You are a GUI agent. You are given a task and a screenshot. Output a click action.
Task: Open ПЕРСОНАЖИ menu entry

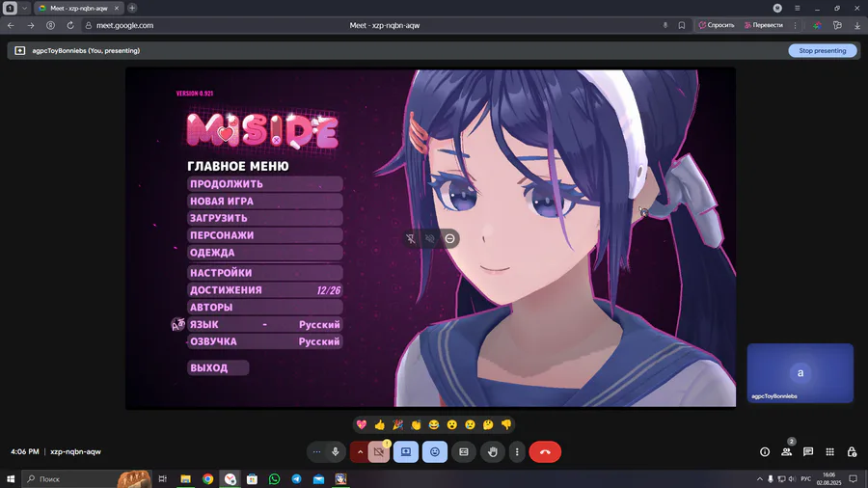pyautogui.click(x=264, y=235)
